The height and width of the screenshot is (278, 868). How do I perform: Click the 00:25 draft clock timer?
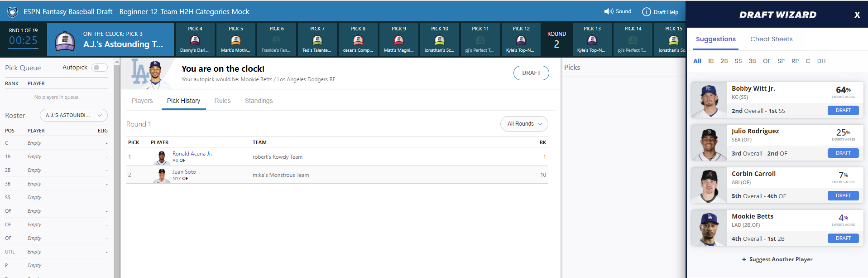coord(23,41)
